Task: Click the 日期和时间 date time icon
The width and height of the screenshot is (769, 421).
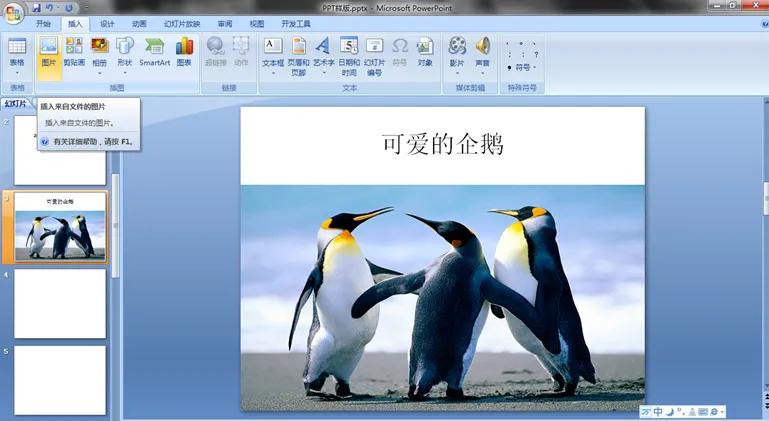Action: click(x=349, y=46)
